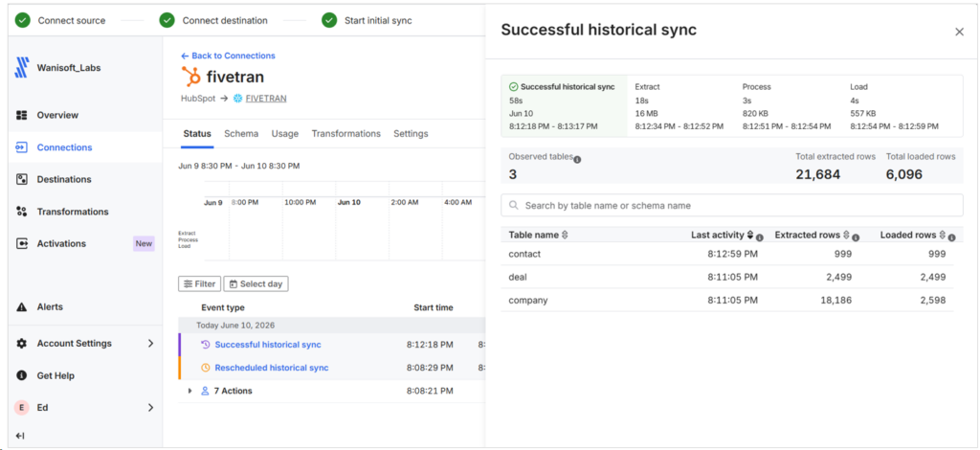This screenshot has height=450, width=980.
Task: Click the Process stage summary
Action: point(787,106)
